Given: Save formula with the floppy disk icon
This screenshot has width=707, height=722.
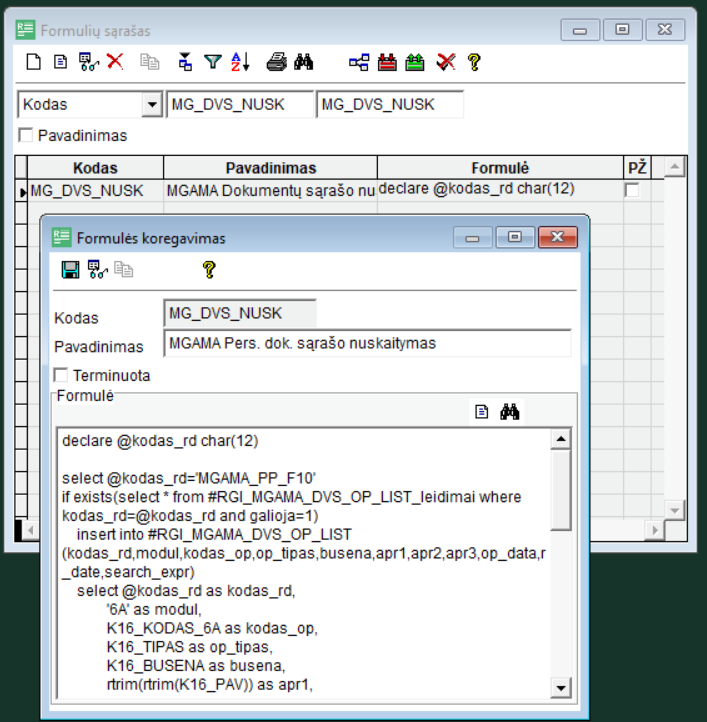Looking at the screenshot, I should (x=71, y=269).
